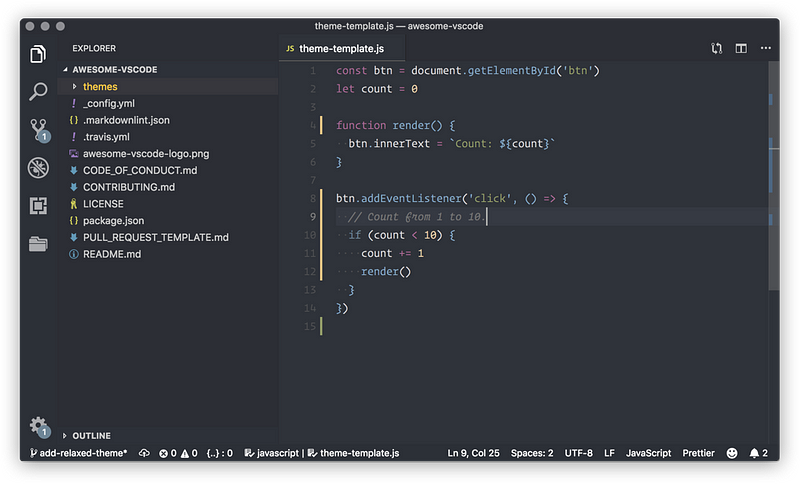Open the Source Control view
Image resolution: width=800 pixels, height=484 pixels.
click(39, 130)
